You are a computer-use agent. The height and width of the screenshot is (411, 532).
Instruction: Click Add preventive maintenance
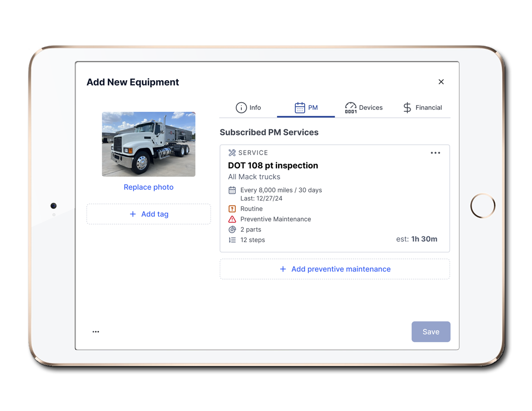[335, 269]
